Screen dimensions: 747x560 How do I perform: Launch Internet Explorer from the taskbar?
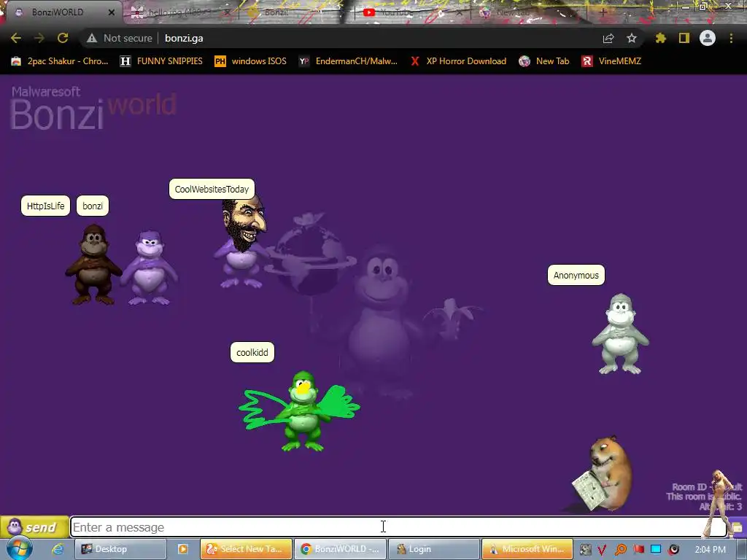pos(58,549)
